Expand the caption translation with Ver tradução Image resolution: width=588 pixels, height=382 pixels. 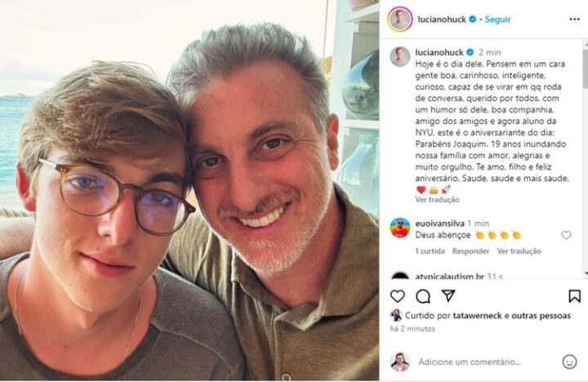coord(437,199)
